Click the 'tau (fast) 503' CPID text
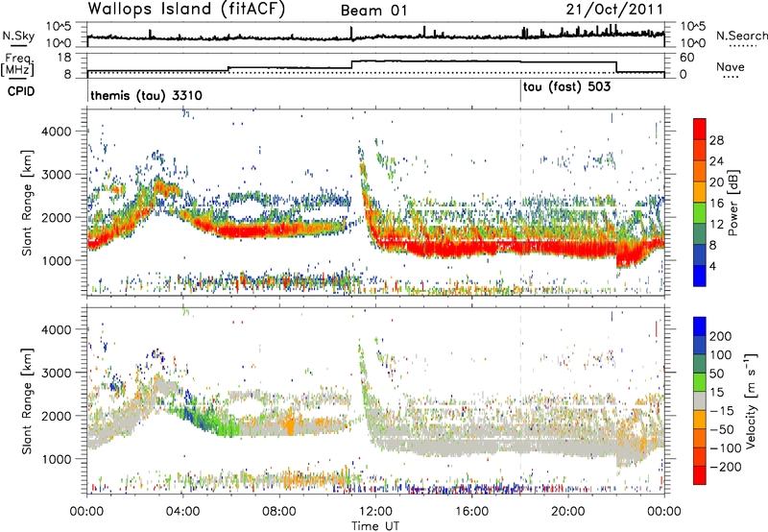768x532 pixels. [566, 87]
